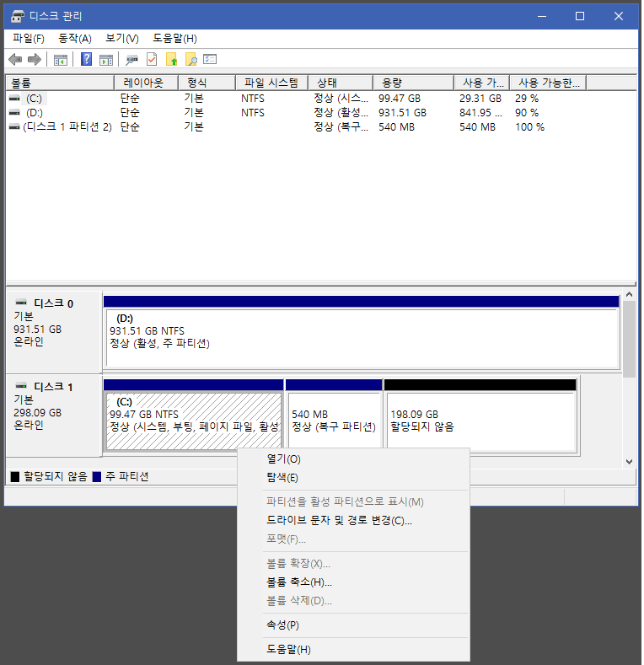Screen dimensions: 644x665
Task: Select the 198.09 GB unallocated partition block
Action: coord(480,421)
